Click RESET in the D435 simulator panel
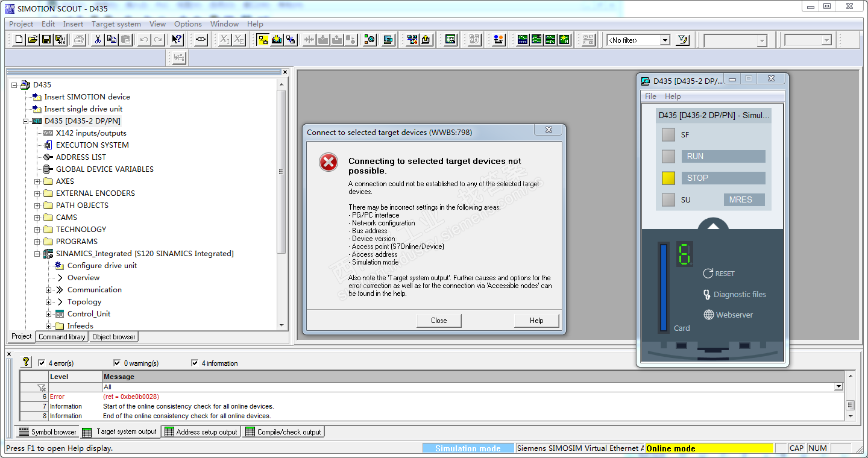 (x=719, y=274)
